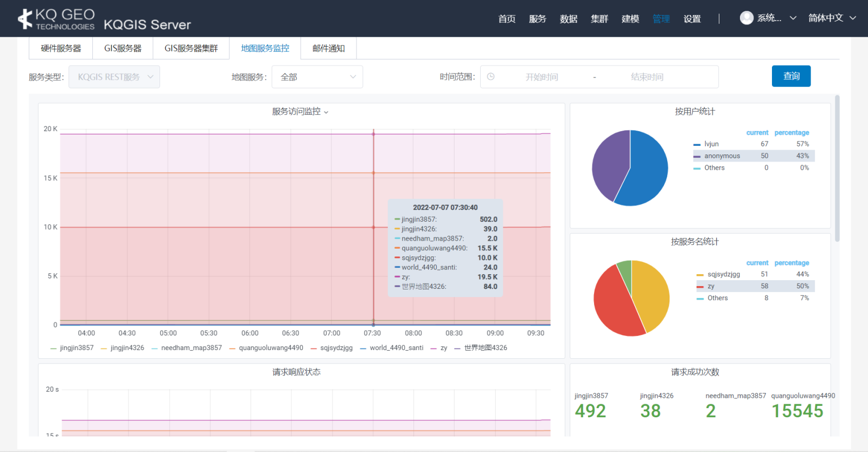Click the 开始时间 start time field

542,77
